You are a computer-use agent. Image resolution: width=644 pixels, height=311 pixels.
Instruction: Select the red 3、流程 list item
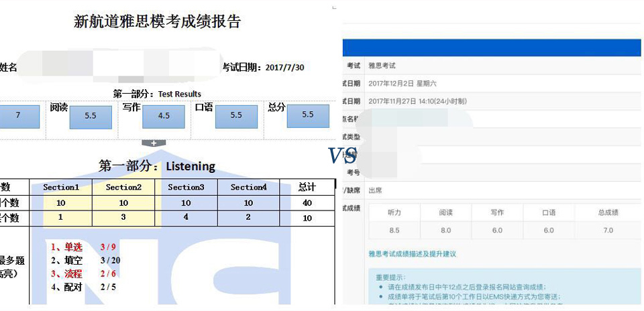[x=66, y=273]
